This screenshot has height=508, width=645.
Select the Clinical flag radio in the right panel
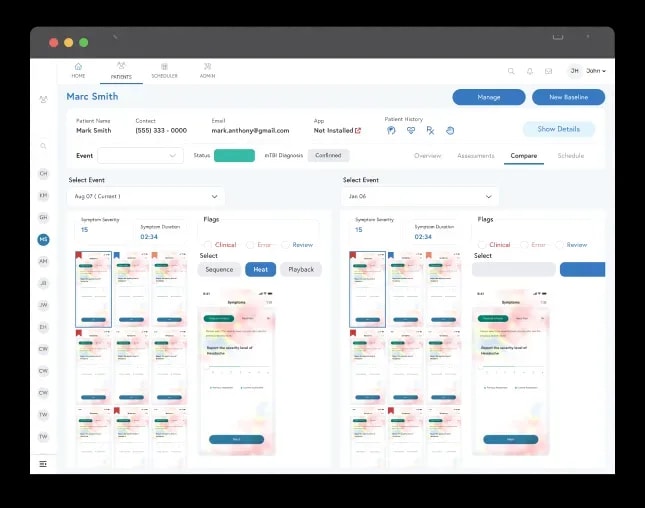482,245
